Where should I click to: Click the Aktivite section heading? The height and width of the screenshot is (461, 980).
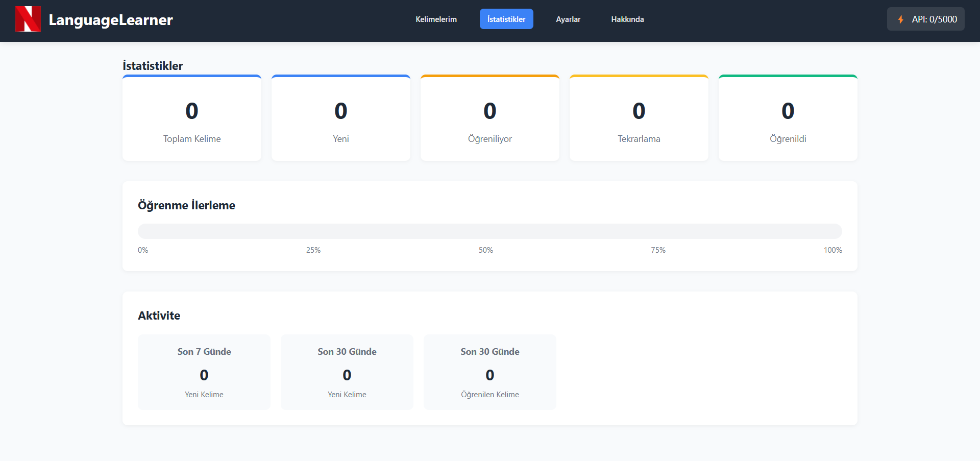pos(159,316)
